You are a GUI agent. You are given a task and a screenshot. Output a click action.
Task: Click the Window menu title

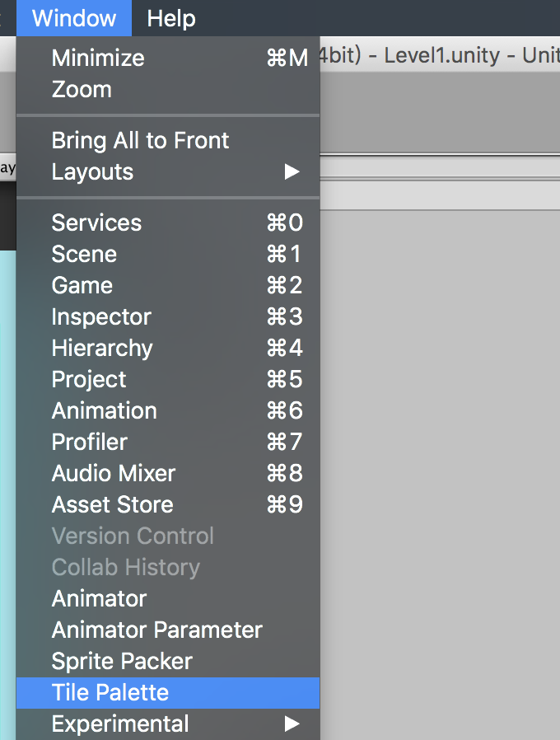74,18
